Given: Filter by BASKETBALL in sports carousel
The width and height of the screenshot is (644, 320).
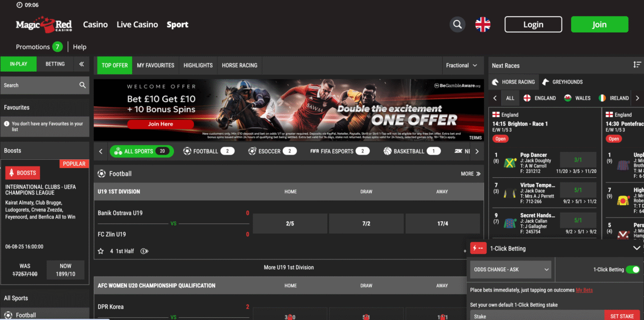Looking at the screenshot, I should point(412,151).
